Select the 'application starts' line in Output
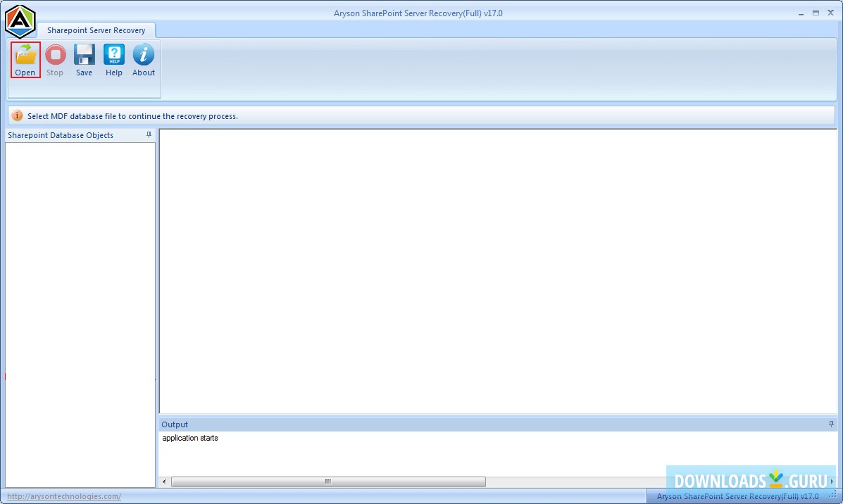This screenshot has height=504, width=843. coord(189,438)
